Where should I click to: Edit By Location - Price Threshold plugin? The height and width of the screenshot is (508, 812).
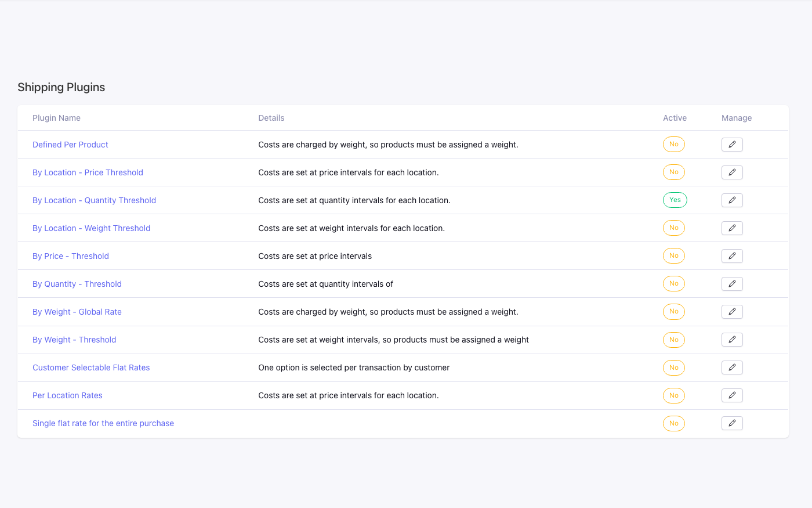732,172
